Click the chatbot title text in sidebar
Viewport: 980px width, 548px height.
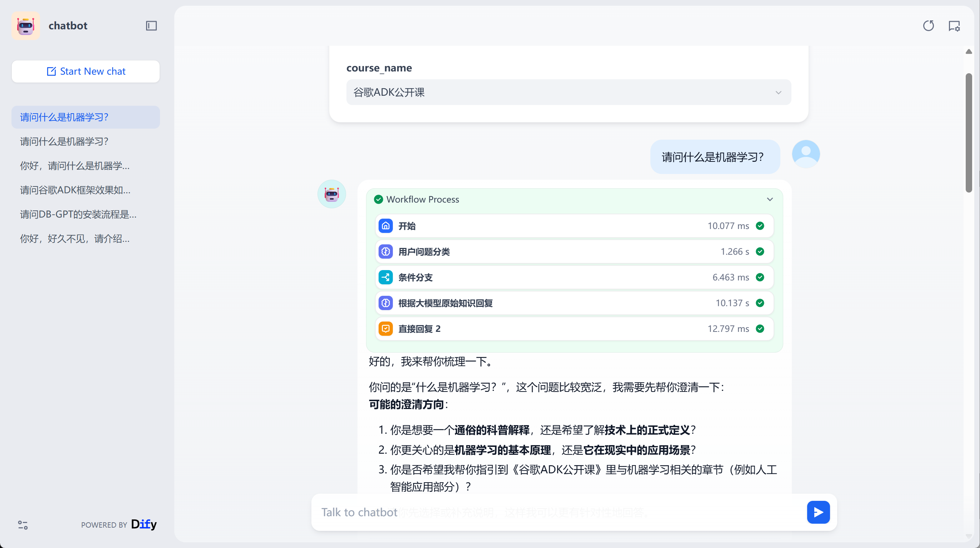coord(68,25)
